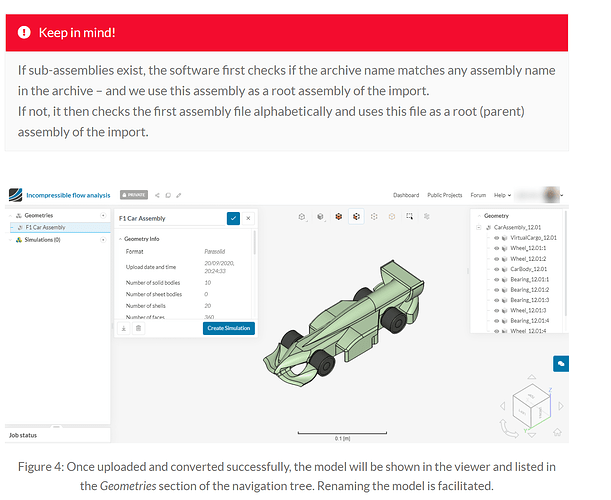Rotate view left with the left arrow
The image size is (611, 500).
(x=503, y=406)
